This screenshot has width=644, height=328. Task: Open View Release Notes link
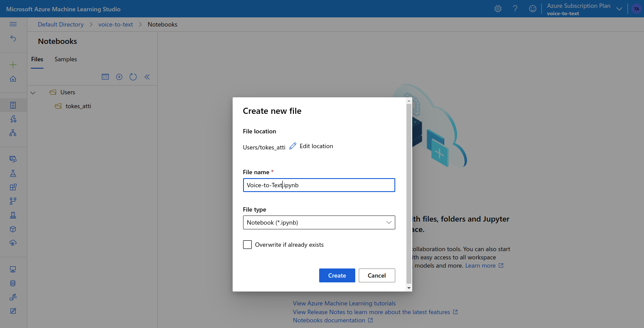[x=372, y=312]
